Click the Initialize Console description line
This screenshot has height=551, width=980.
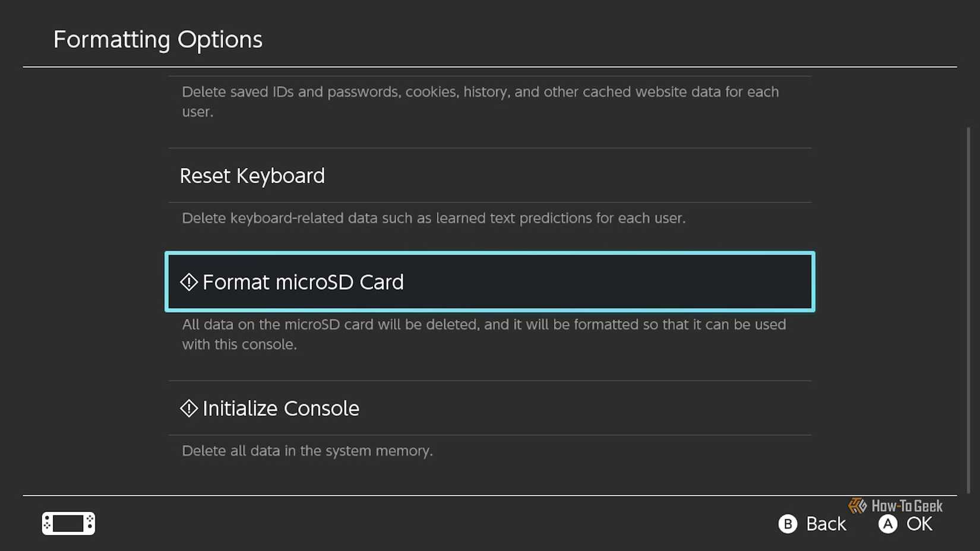[307, 451]
